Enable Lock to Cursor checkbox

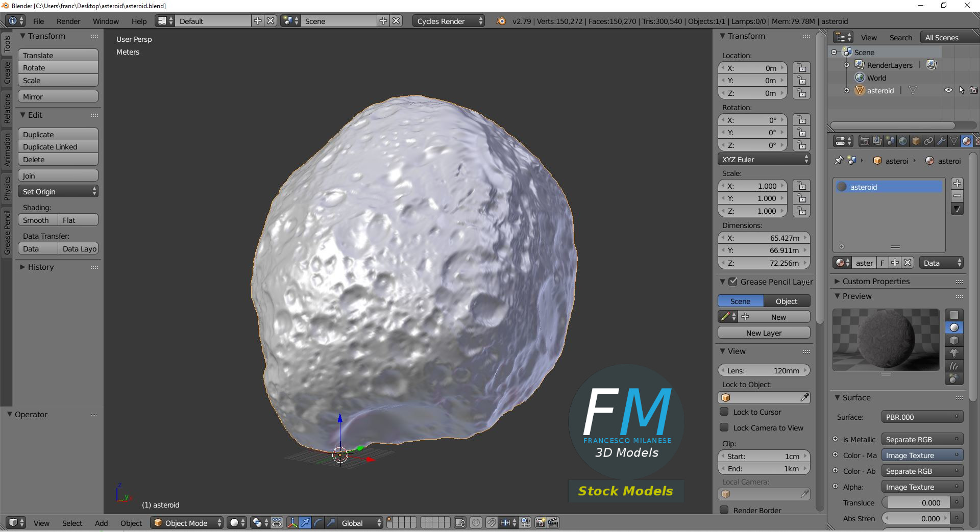tap(724, 412)
